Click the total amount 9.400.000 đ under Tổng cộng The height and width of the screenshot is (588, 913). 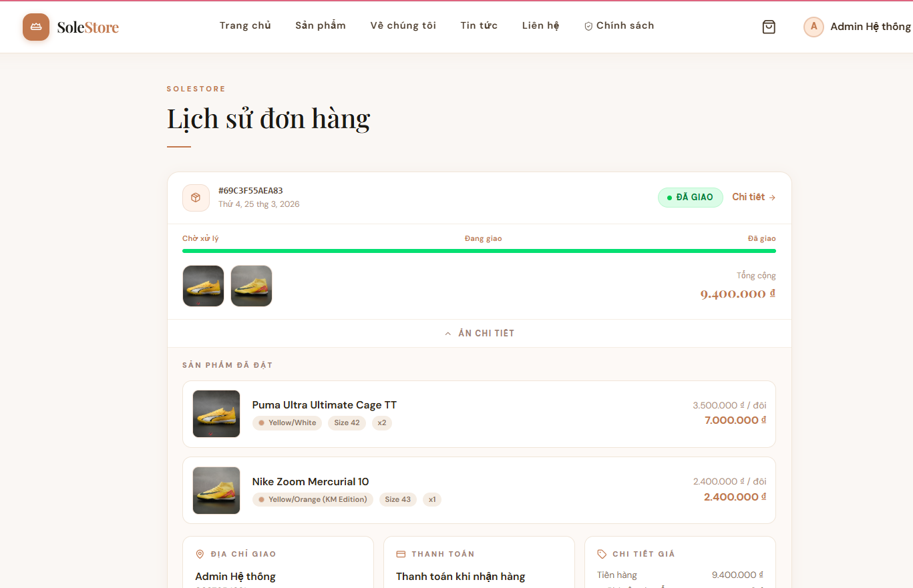[x=738, y=294]
